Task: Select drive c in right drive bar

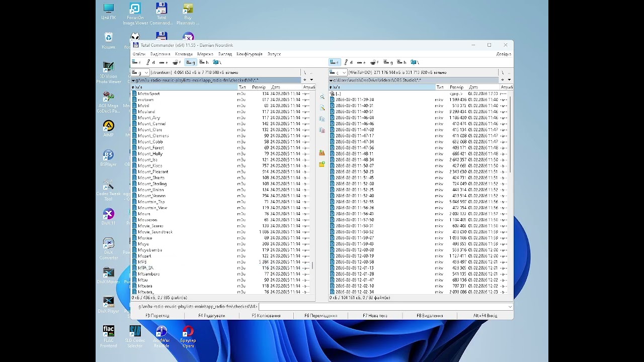Action: point(335,62)
